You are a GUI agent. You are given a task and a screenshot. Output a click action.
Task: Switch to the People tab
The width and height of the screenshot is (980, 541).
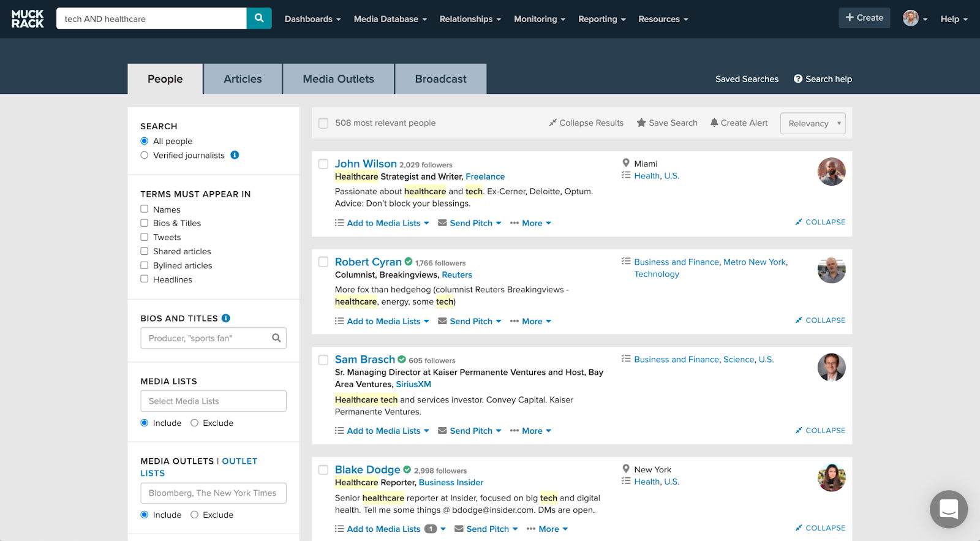[165, 79]
